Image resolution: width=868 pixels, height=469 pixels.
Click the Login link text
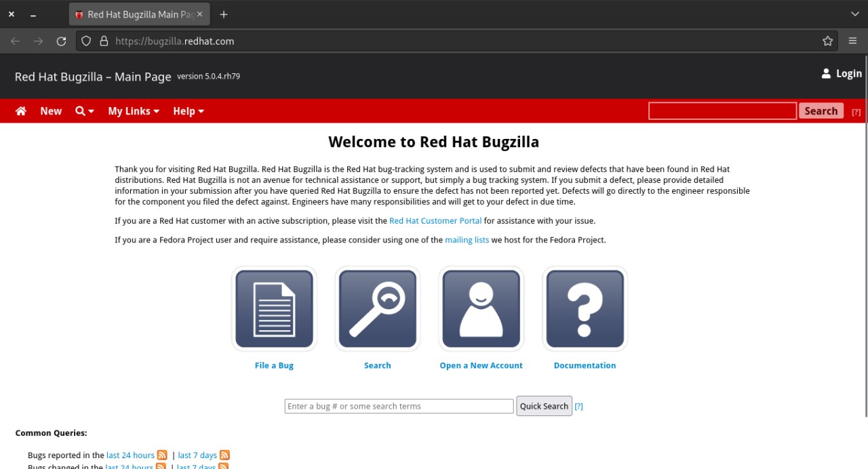click(x=849, y=73)
